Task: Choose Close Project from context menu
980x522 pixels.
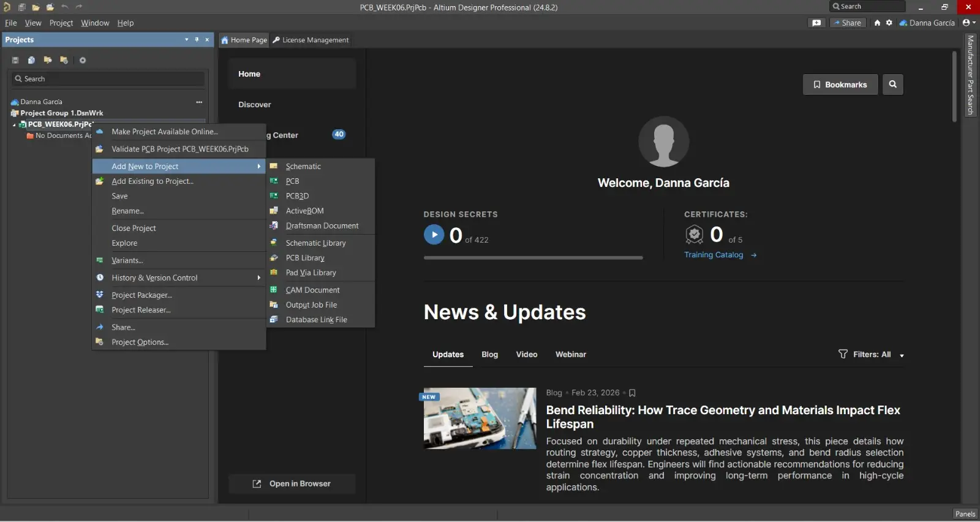Action: (179, 229)
